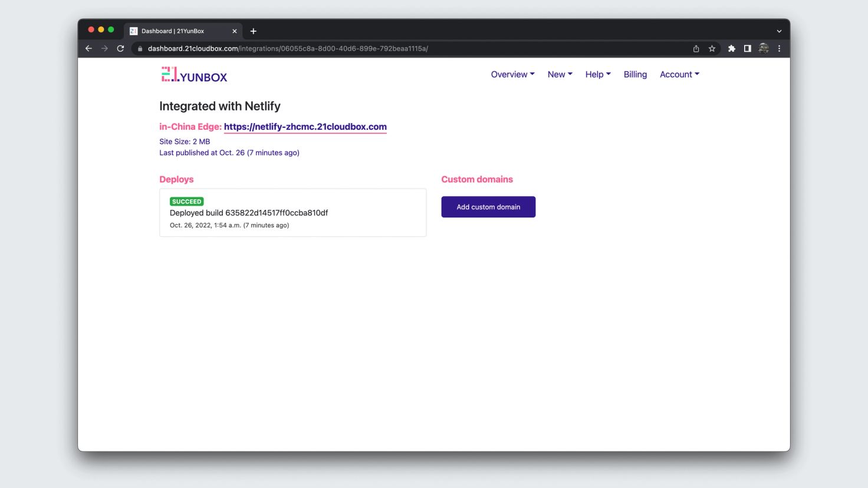Click the Integrated with Netlify heading
868x488 pixels.
click(220, 106)
